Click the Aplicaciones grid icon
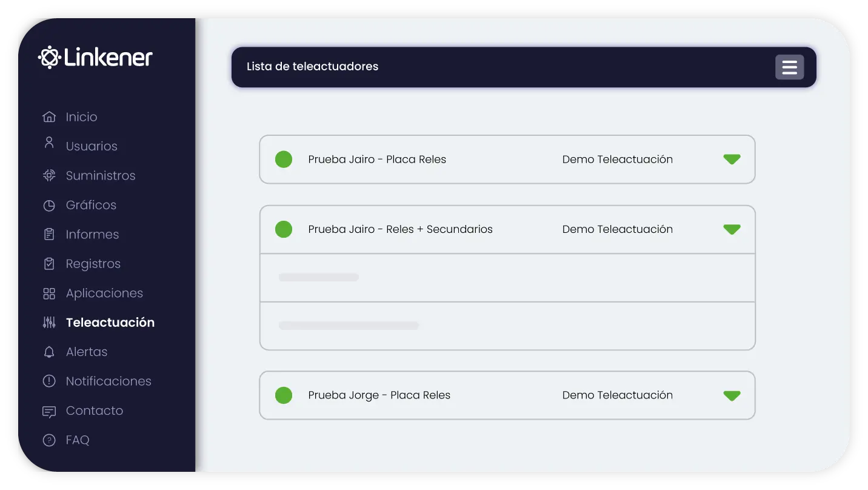The image size is (868, 490). [x=49, y=294]
